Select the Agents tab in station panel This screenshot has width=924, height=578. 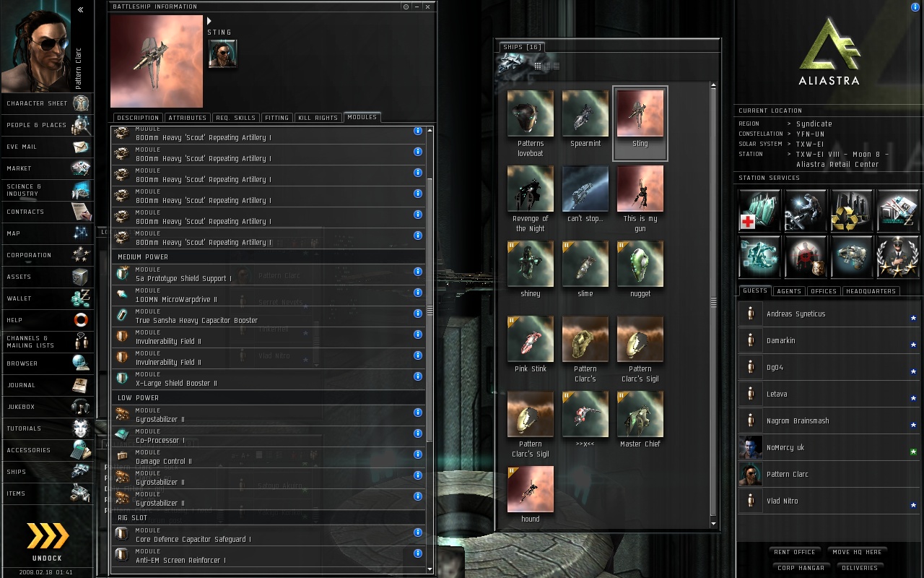click(789, 291)
